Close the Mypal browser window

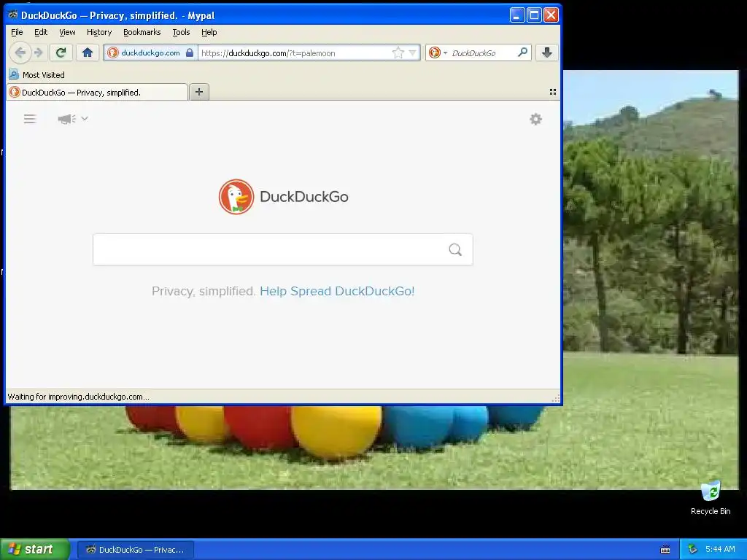tap(551, 15)
